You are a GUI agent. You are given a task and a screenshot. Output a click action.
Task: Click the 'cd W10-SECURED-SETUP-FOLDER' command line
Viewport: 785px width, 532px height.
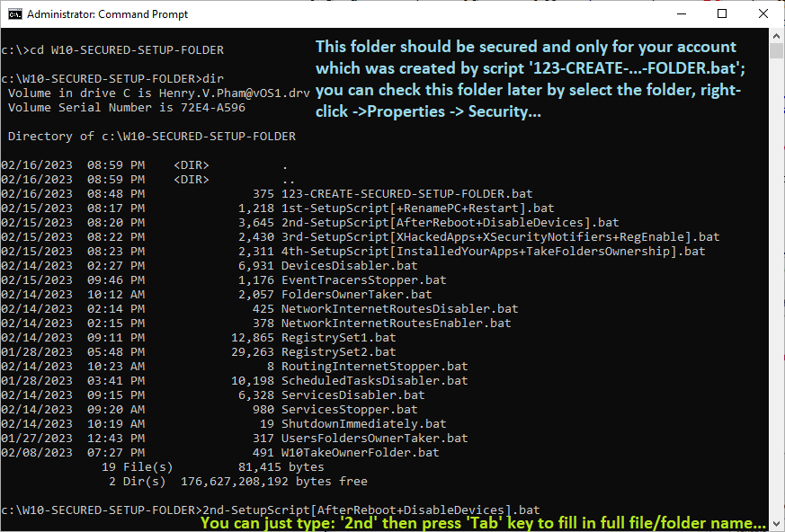[112, 50]
